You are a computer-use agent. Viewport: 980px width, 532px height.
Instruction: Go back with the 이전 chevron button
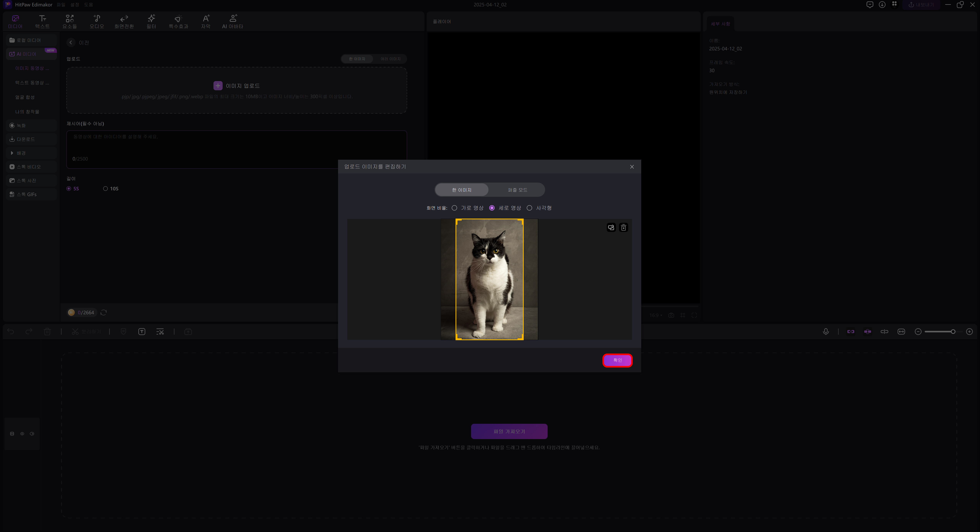(71, 43)
